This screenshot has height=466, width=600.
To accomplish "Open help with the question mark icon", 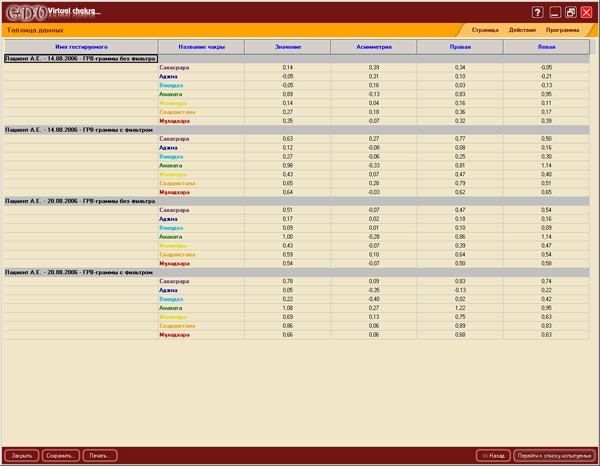I will [538, 12].
